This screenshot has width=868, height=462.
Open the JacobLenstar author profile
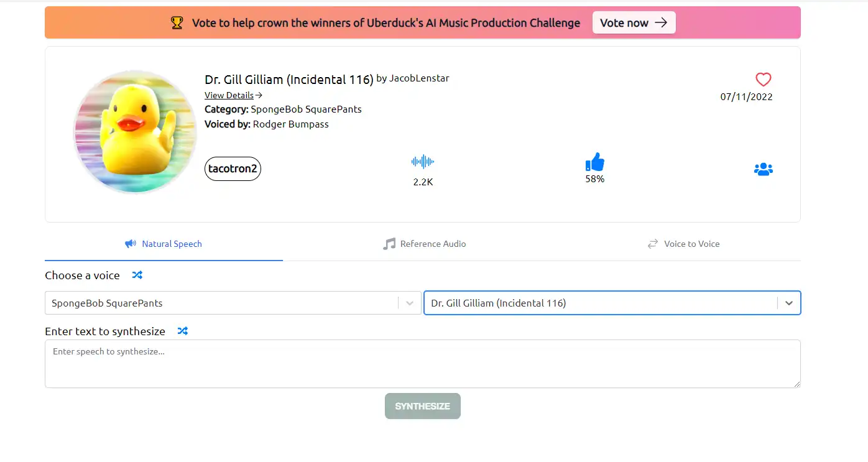[419, 78]
